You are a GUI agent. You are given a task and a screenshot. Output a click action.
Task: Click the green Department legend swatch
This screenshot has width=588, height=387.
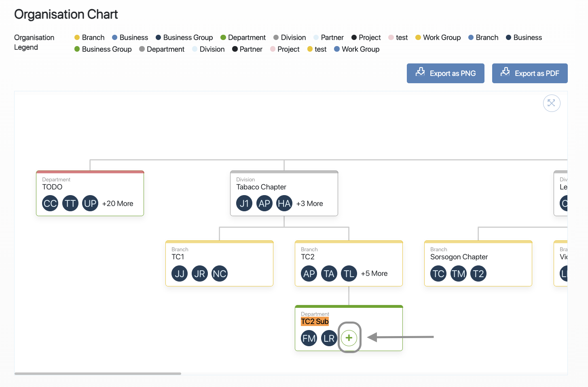point(223,38)
